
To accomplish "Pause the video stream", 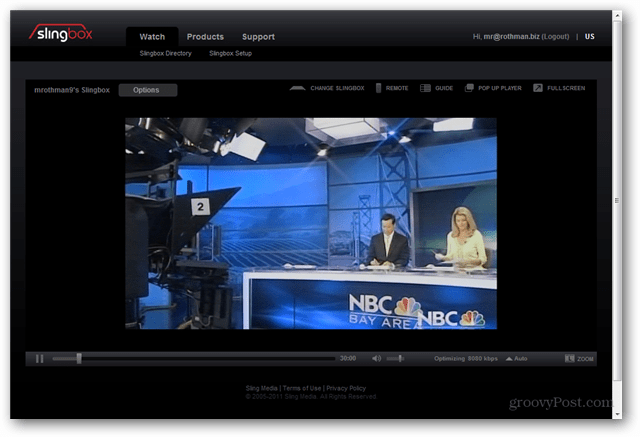I will pyautogui.click(x=40, y=359).
